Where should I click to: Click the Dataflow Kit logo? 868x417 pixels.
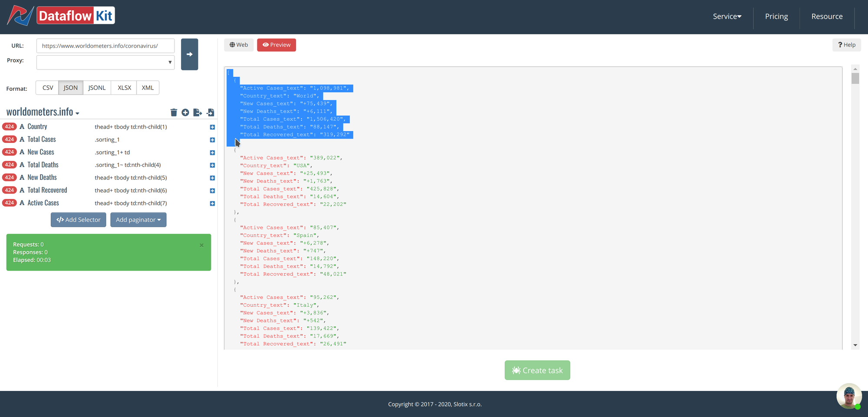coord(61,16)
